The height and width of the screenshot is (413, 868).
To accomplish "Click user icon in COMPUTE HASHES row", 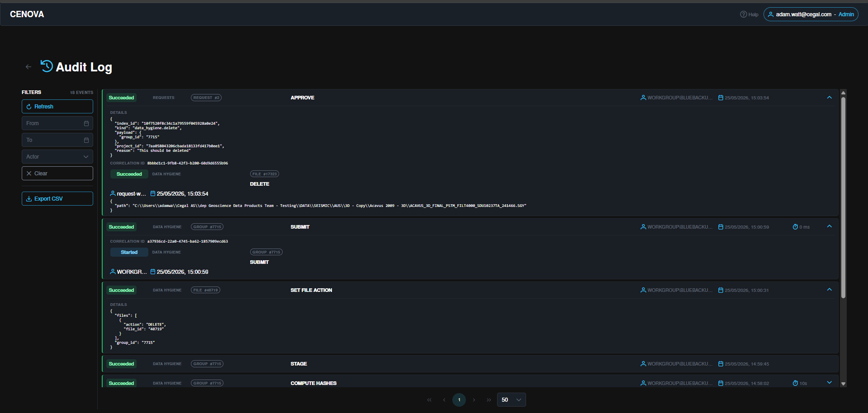I will click(643, 383).
